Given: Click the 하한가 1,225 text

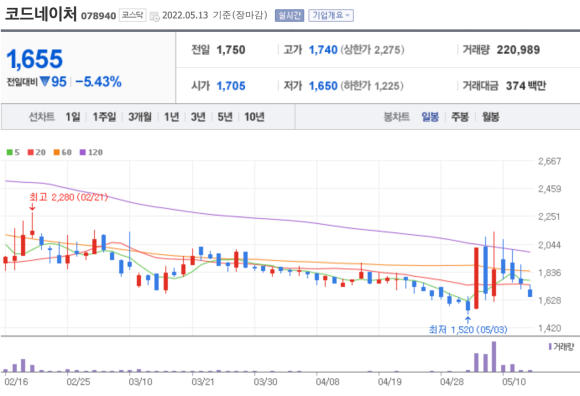Looking at the screenshot, I should click(372, 86).
